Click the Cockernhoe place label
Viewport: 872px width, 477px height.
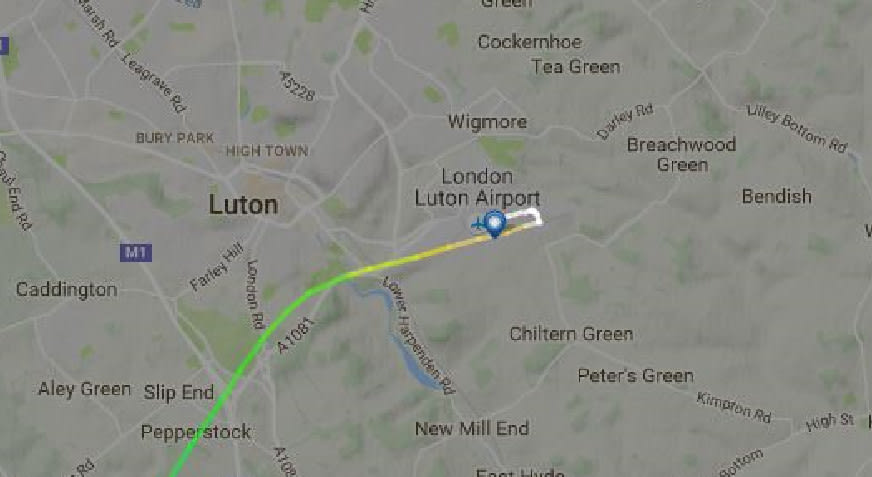(529, 42)
